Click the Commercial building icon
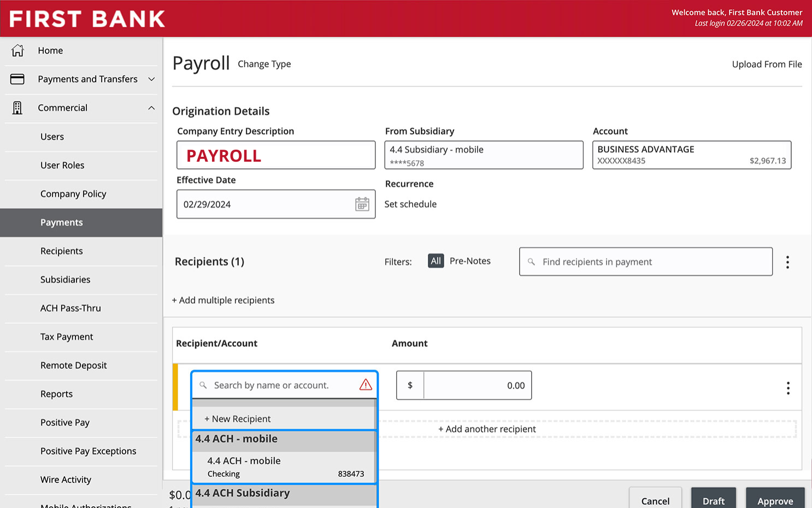 click(x=17, y=108)
